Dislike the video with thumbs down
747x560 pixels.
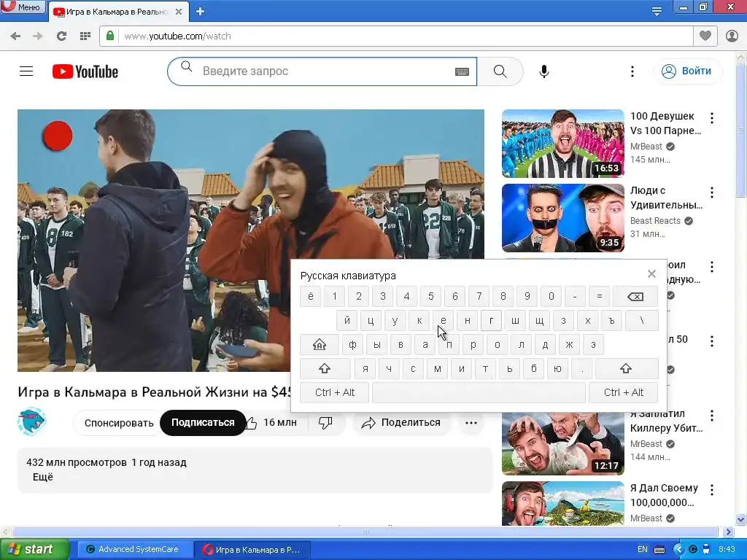[x=325, y=423]
